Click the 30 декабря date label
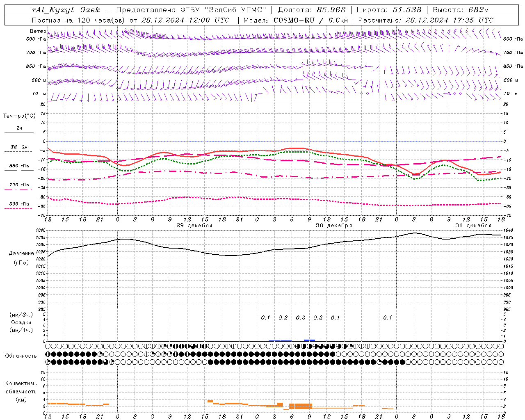The height and width of the screenshot is (420, 525). pyautogui.click(x=333, y=226)
